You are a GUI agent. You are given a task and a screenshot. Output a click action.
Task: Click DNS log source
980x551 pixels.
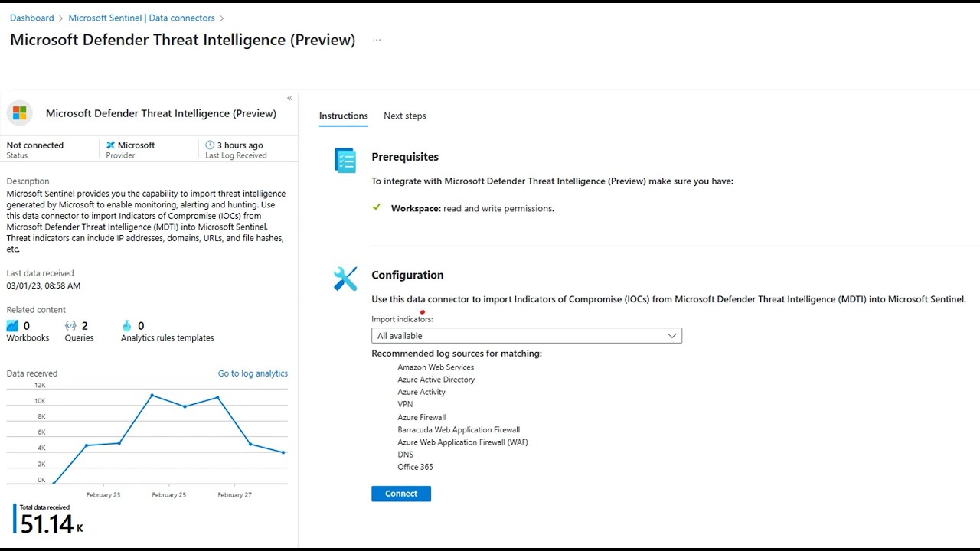405,455
